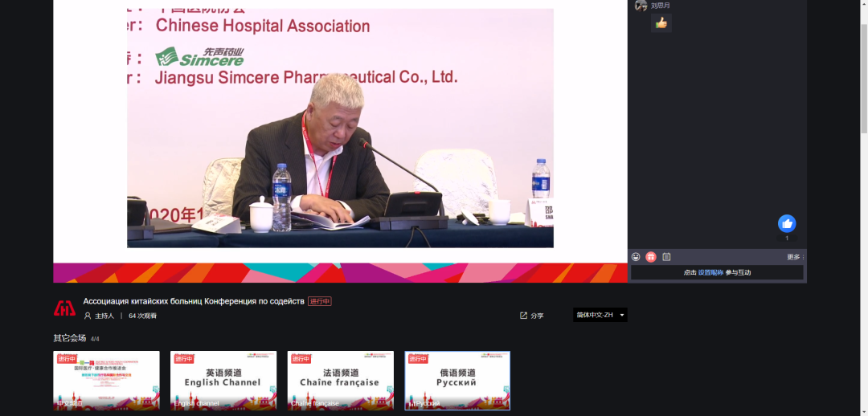Switch to English Channel stream
The image size is (868, 416).
[x=223, y=381]
